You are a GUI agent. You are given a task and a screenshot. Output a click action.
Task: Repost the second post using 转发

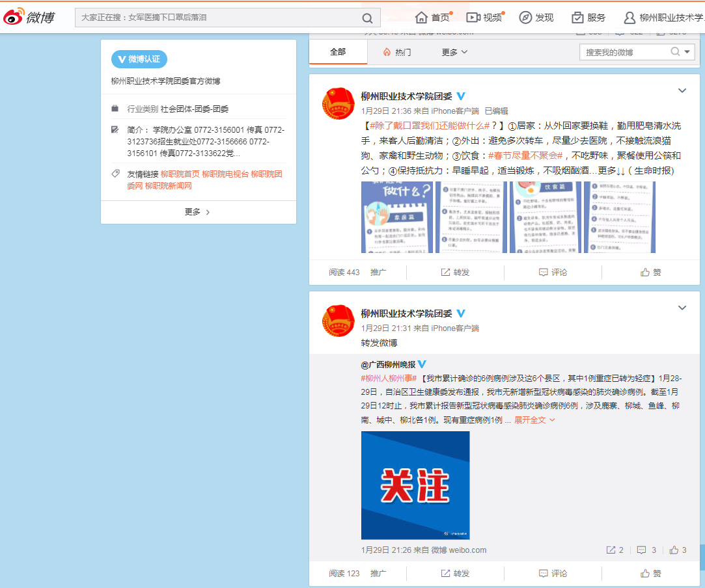(x=455, y=574)
